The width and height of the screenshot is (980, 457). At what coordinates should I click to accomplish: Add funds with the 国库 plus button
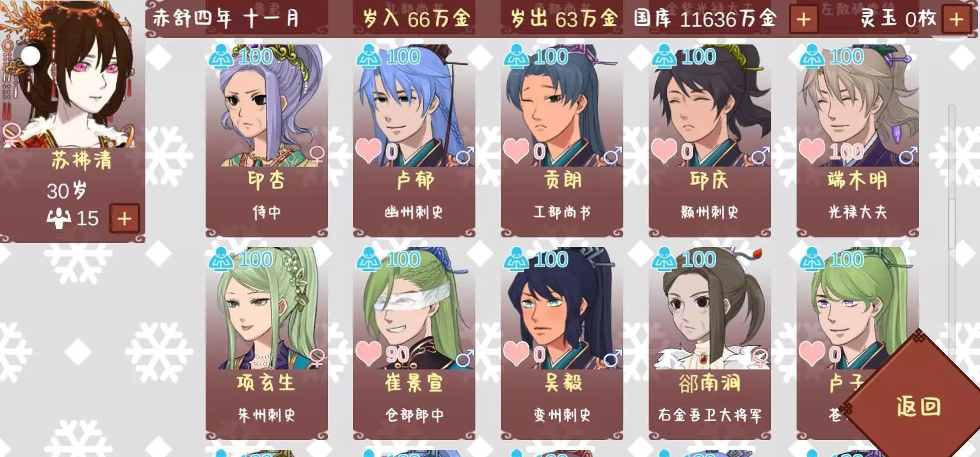pyautogui.click(x=804, y=19)
